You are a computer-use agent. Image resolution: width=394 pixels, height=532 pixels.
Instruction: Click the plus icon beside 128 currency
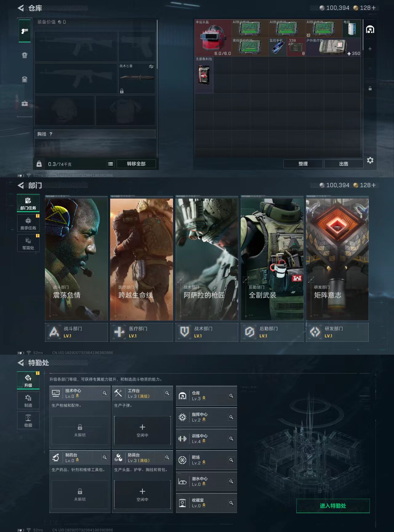(x=374, y=8)
